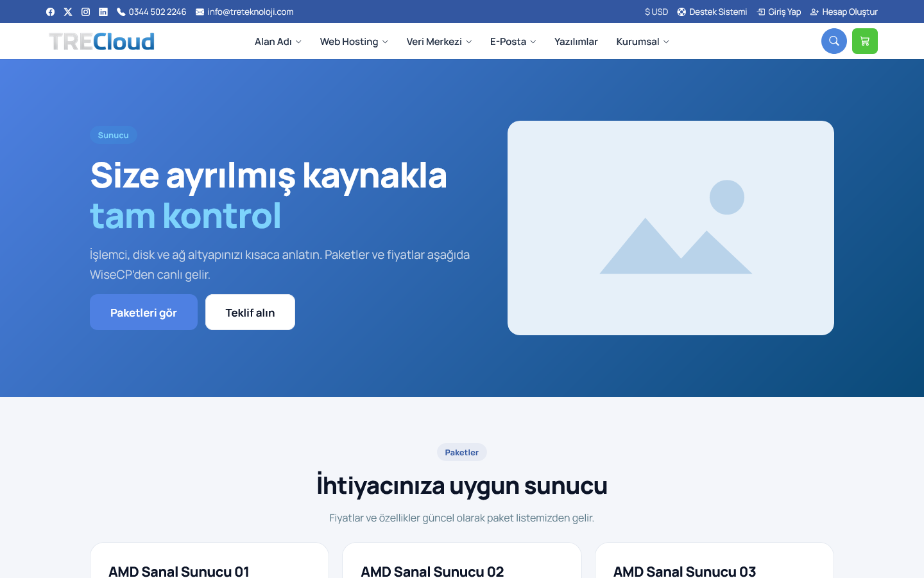924x578 pixels.
Task: Expand the E-Posta menu
Action: pos(513,41)
